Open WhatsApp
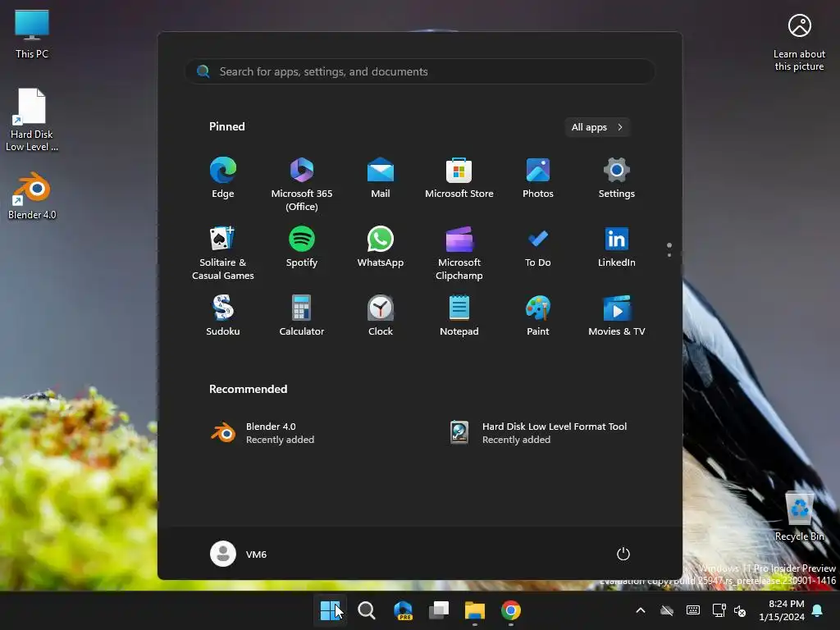The width and height of the screenshot is (840, 630). pyautogui.click(x=381, y=247)
